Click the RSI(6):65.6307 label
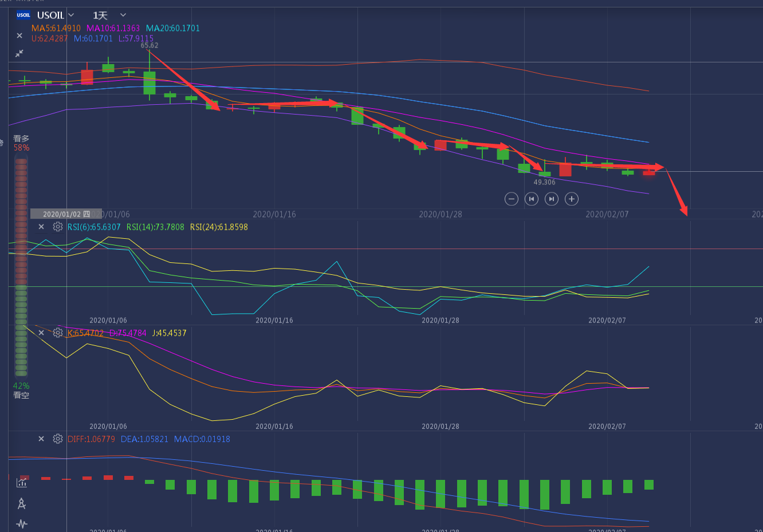The width and height of the screenshot is (763, 532). tap(94, 227)
